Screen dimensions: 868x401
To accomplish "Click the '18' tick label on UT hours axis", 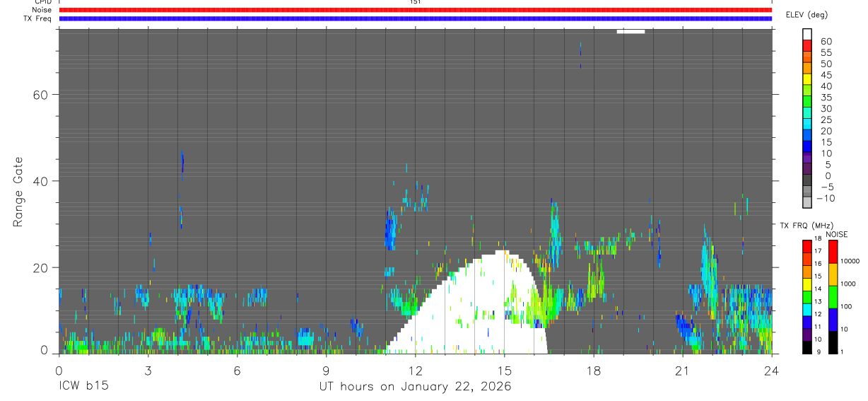I will 593,370.
